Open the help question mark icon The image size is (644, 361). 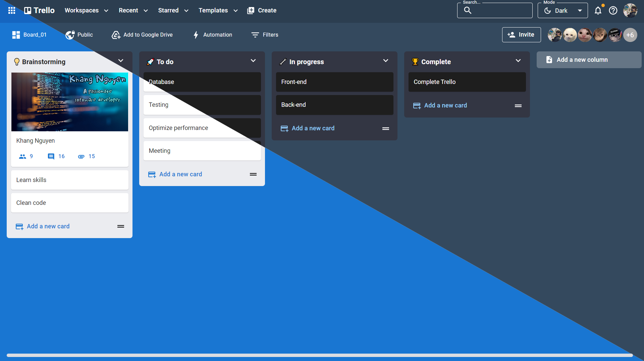pos(613,11)
